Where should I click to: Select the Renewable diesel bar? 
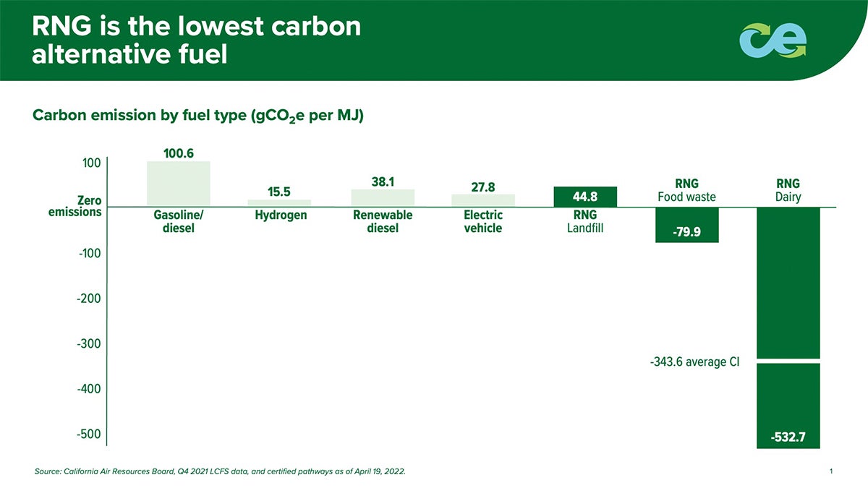383,198
